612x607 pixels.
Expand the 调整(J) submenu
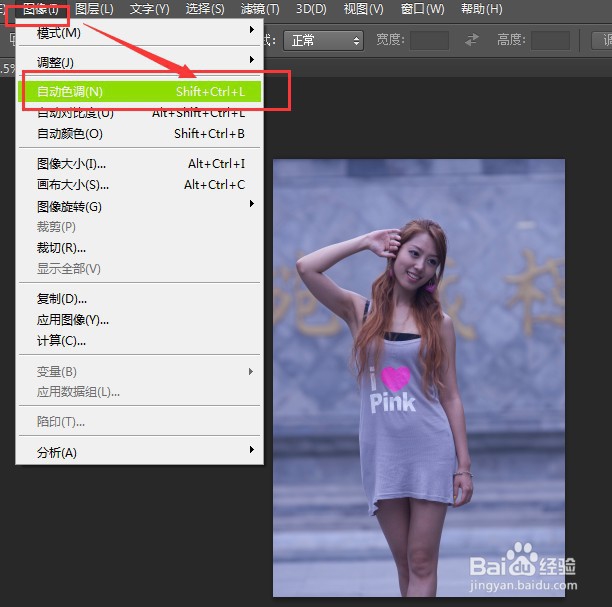click(139, 62)
